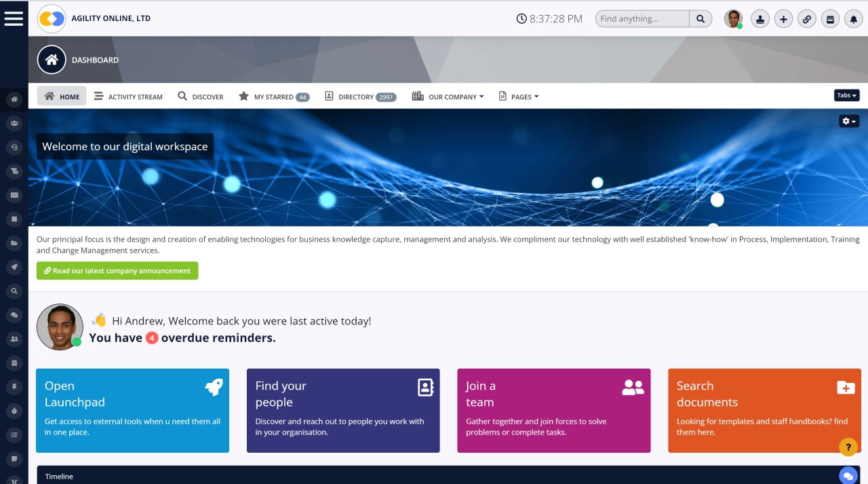Open the dashboard settings gear dropdown
Image resolution: width=868 pixels, height=484 pixels.
[848, 120]
